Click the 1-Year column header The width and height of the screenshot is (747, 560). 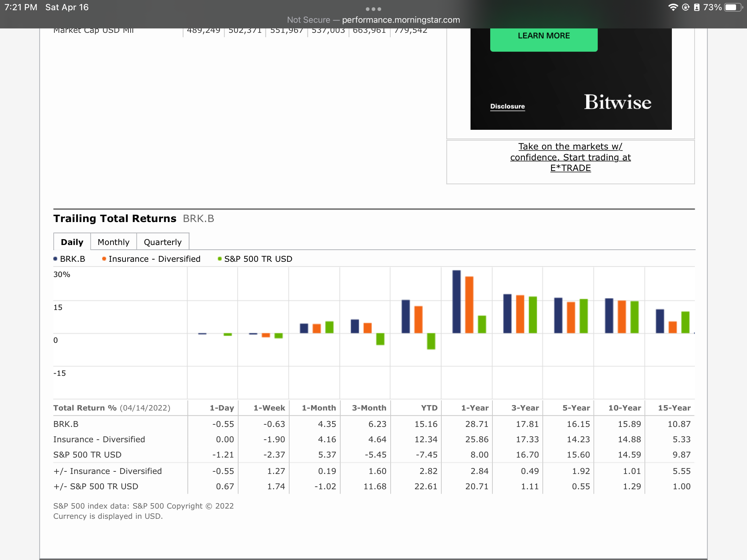click(x=475, y=408)
